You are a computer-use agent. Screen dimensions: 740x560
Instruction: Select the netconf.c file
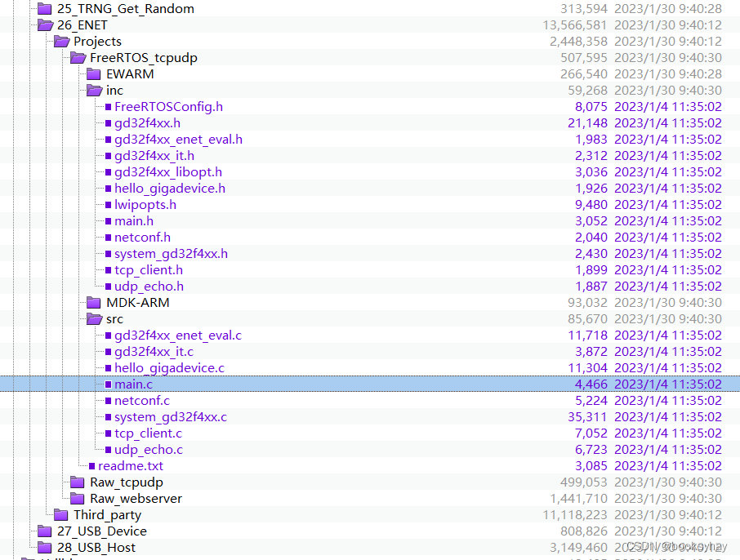tap(142, 400)
